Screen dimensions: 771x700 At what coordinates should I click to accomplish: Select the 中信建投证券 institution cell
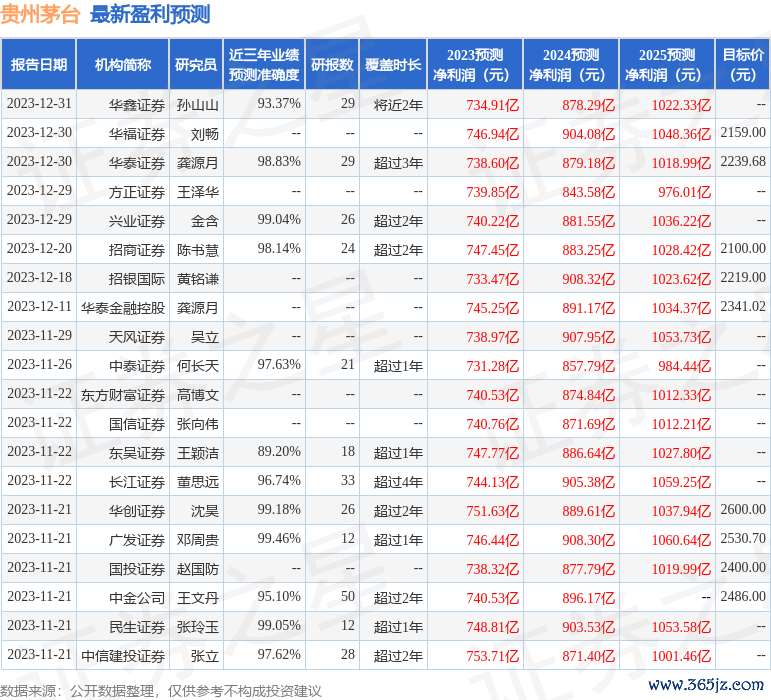(123, 656)
